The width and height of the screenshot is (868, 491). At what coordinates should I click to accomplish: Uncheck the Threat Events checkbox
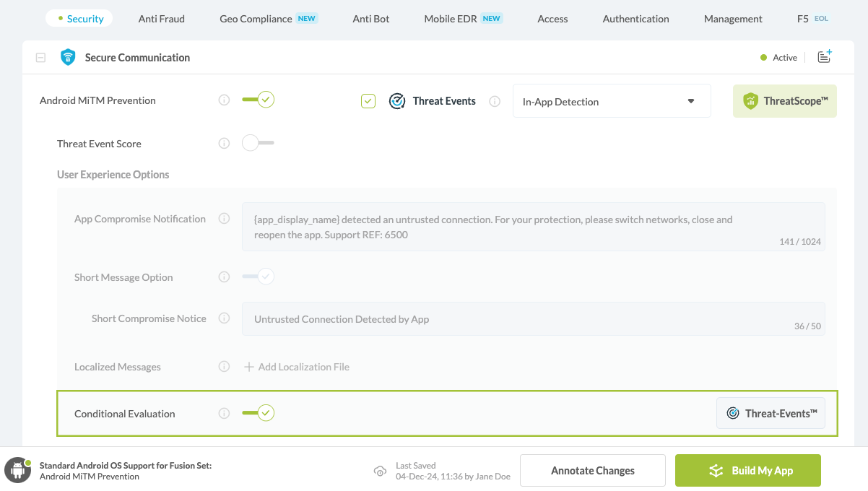tap(368, 101)
